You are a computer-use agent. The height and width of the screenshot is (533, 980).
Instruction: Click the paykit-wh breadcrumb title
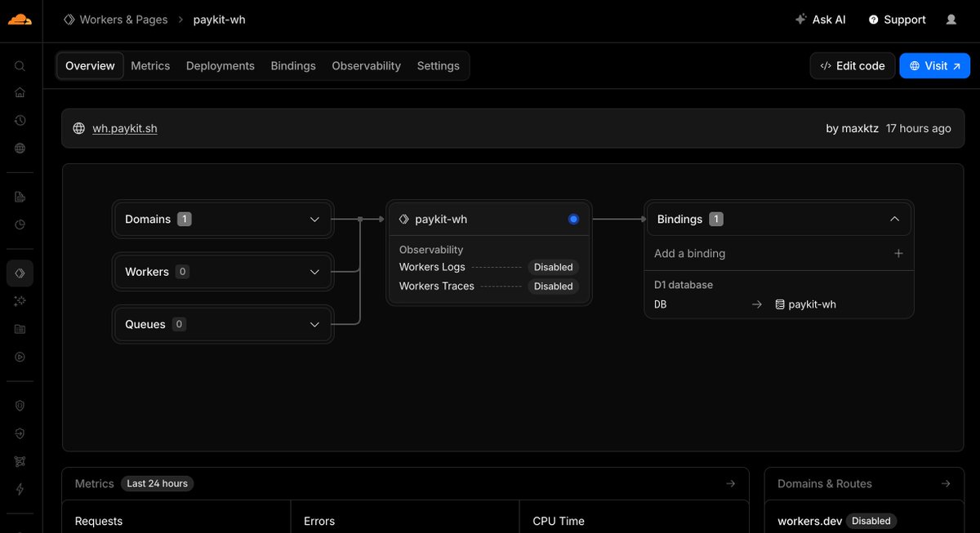click(x=219, y=20)
